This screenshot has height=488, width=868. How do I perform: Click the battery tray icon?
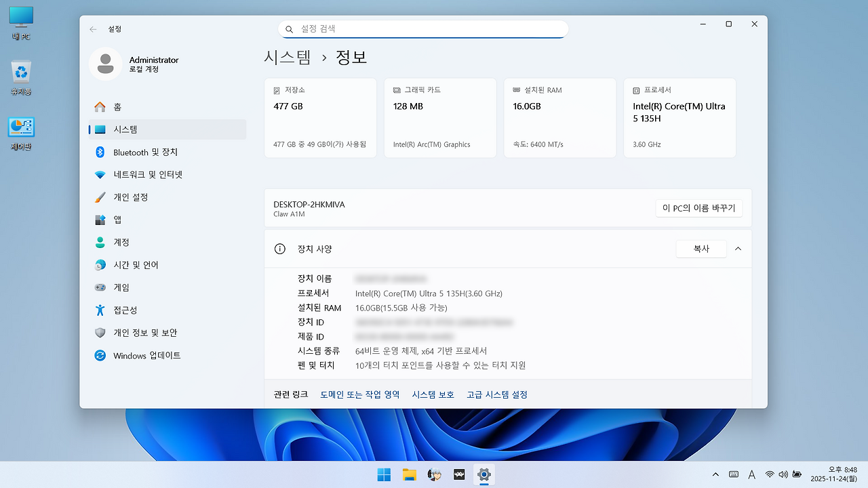pyautogui.click(x=797, y=474)
